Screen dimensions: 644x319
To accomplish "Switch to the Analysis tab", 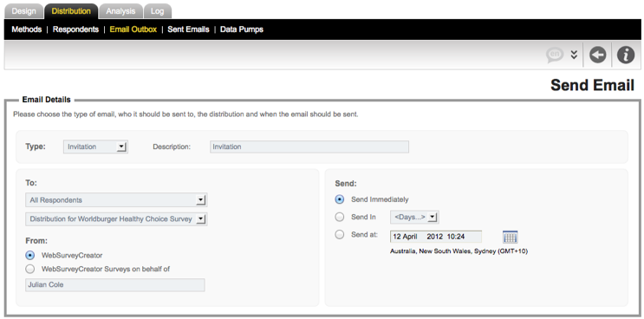I will 120,11.
